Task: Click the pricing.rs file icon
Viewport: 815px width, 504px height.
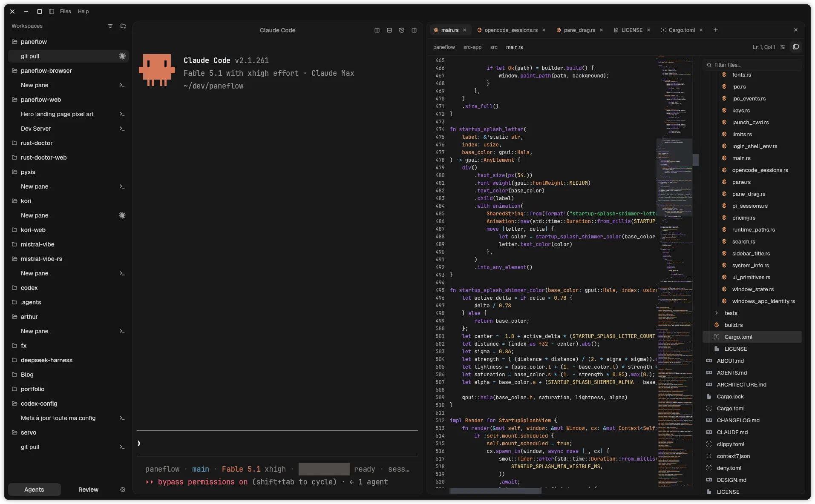Action: click(724, 218)
